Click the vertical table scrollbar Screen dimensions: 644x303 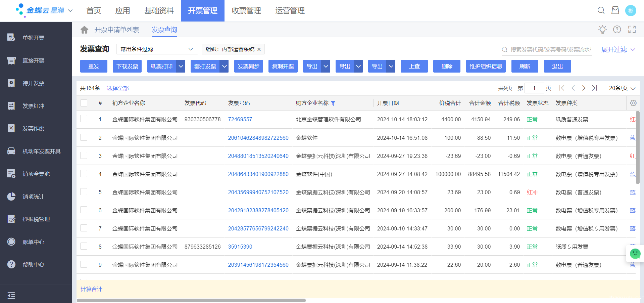[638, 147]
